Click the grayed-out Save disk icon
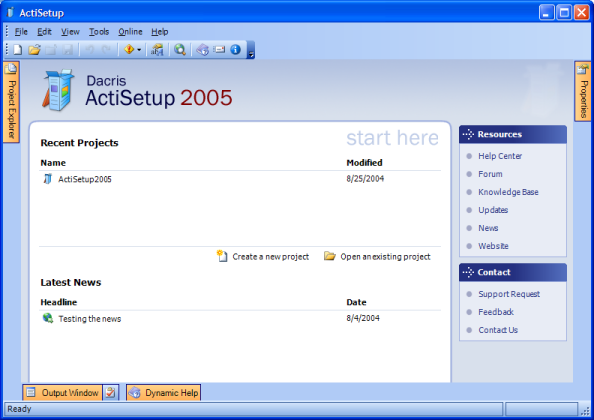594x420 pixels. coord(68,50)
